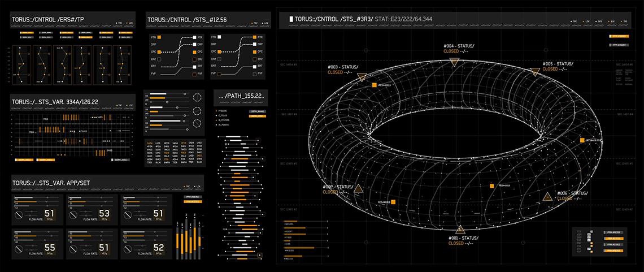Click the flow rate 55 value readout
This screenshot has width=644, height=272.
[50, 248]
